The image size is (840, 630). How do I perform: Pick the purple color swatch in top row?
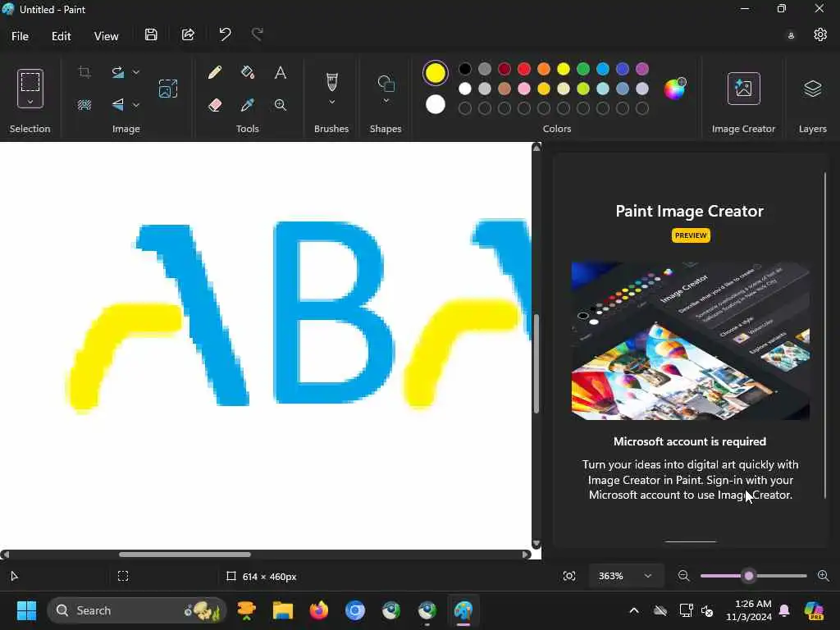[641, 69]
